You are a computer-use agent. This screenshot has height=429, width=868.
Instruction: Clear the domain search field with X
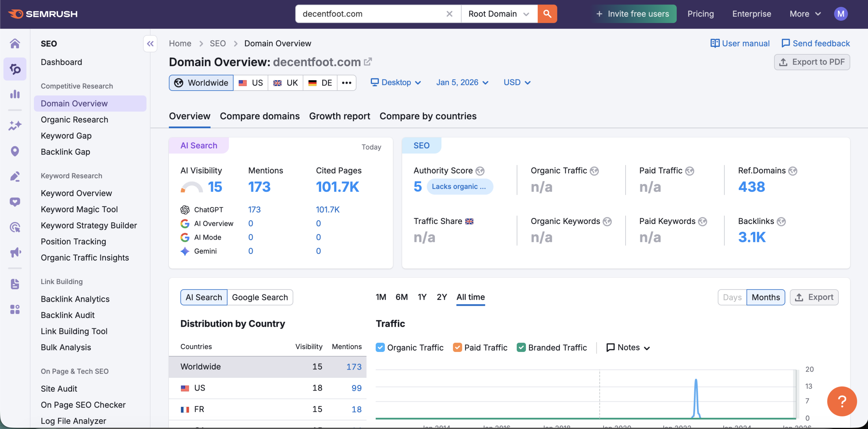point(449,14)
